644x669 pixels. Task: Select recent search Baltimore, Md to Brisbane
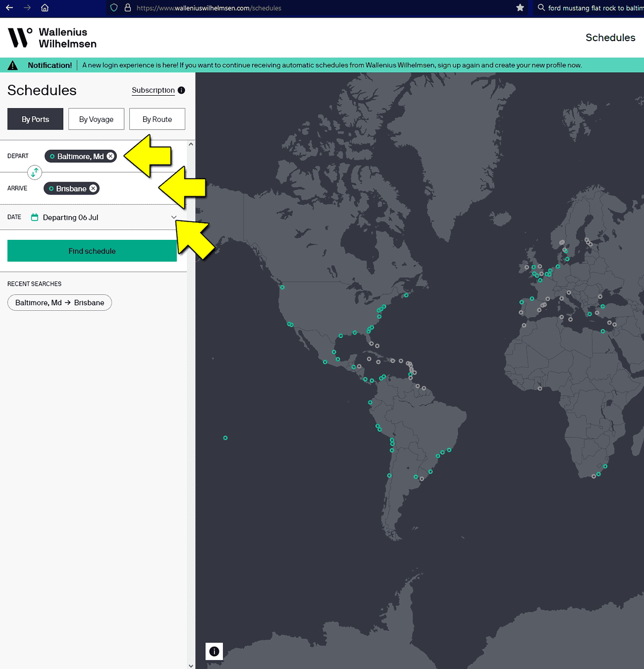click(60, 303)
